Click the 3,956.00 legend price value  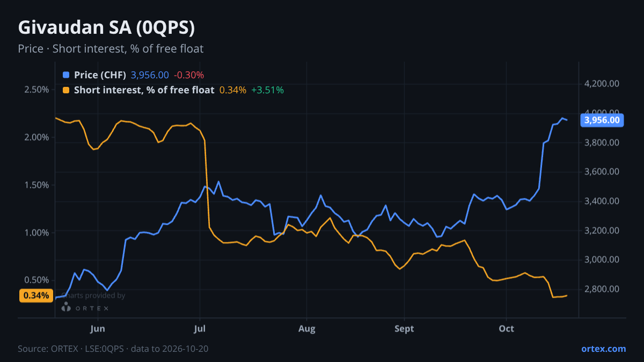point(150,75)
